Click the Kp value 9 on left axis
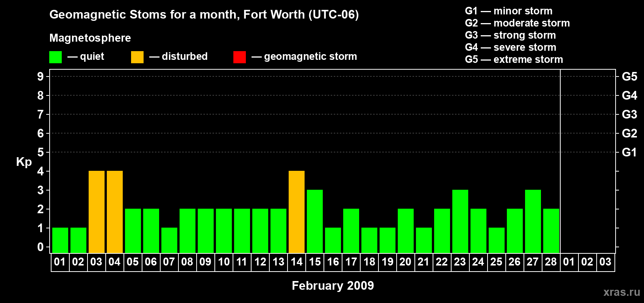 click(41, 77)
